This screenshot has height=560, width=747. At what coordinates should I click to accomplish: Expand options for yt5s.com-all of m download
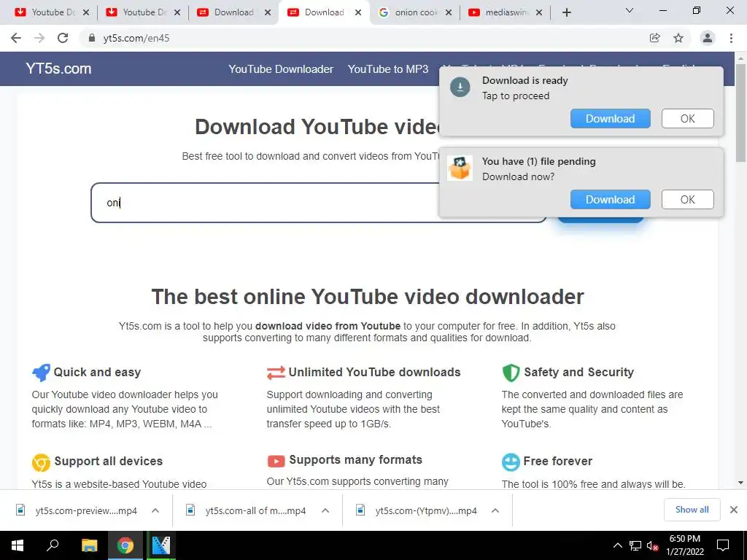325,510
